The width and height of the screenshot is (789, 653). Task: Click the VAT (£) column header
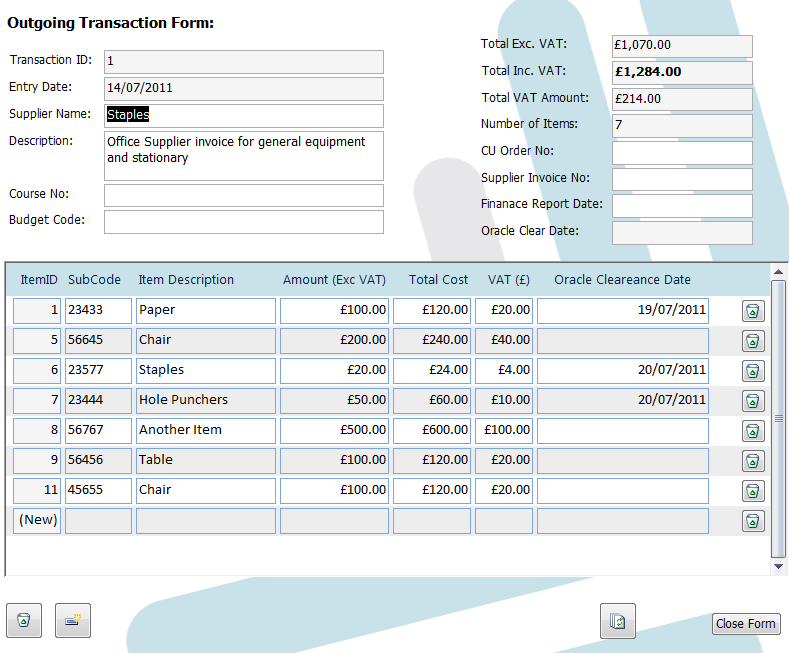pos(509,280)
